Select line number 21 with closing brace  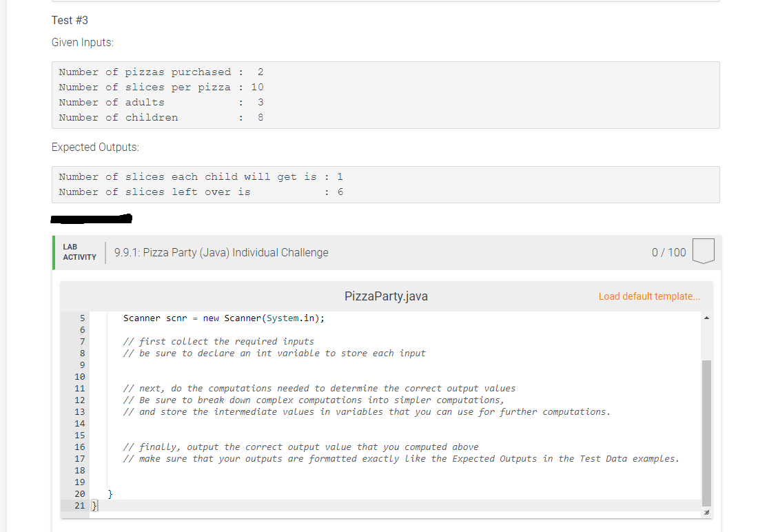[x=79, y=505]
